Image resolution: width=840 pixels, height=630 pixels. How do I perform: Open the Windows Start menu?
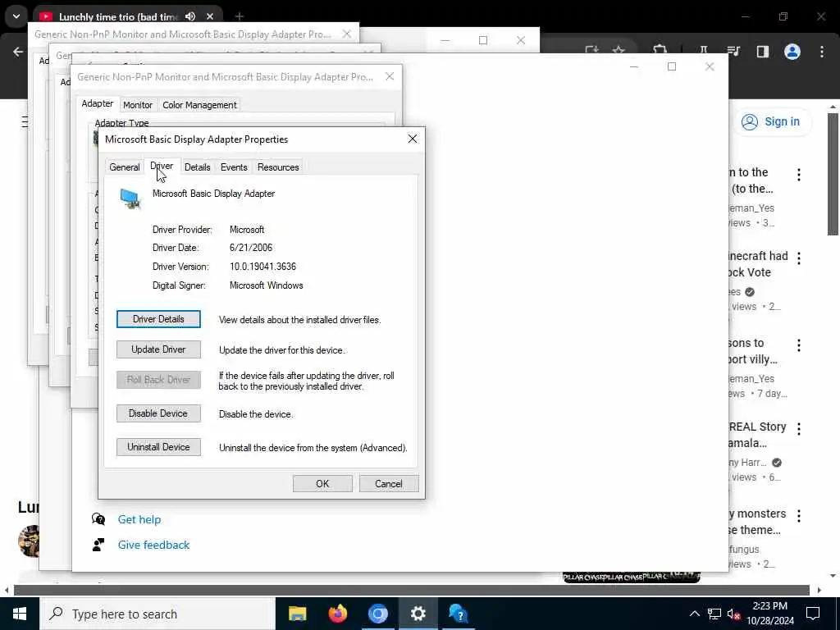click(20, 614)
